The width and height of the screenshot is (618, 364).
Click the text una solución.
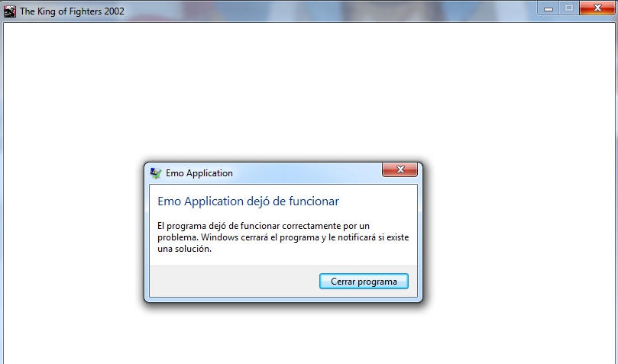tap(184, 249)
